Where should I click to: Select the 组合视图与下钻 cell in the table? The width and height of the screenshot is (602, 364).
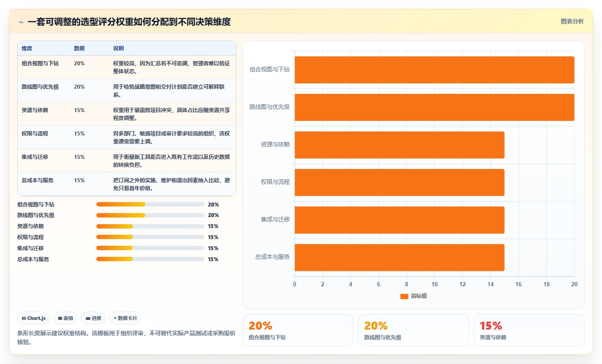click(x=40, y=64)
